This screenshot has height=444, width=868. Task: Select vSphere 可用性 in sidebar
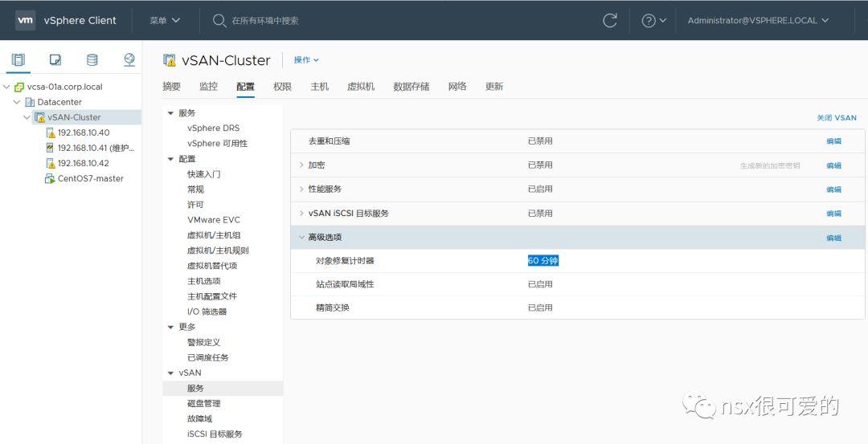(218, 143)
